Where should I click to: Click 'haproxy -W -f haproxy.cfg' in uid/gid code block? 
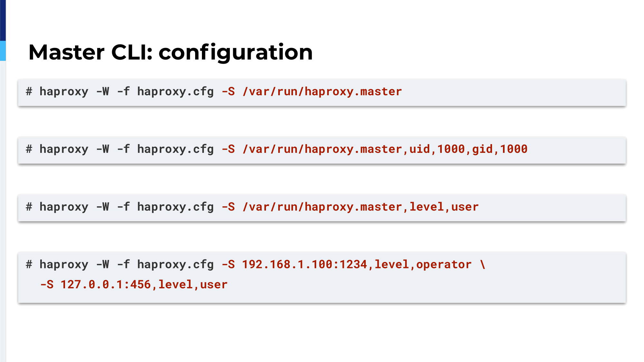[127, 149]
